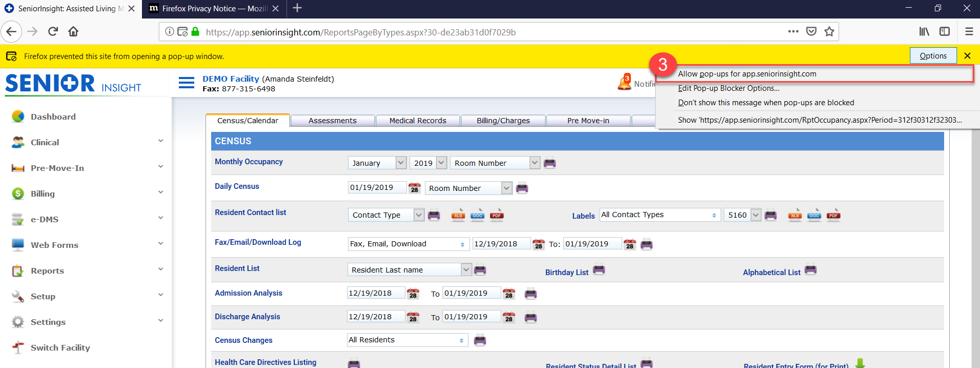Open the 5160 label format dropdown
Screen dimensions: 980x368
(743, 215)
